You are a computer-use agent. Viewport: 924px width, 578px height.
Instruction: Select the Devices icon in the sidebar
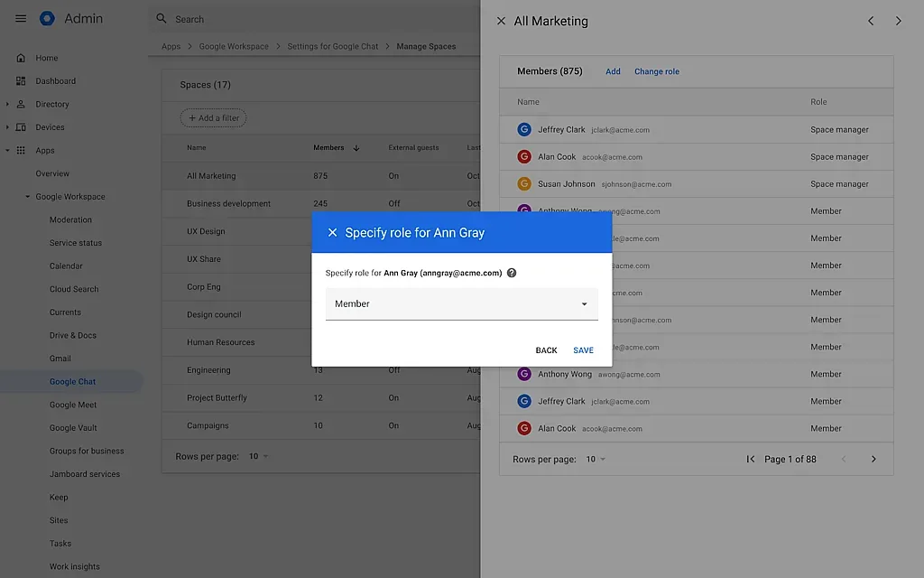tap(20, 126)
